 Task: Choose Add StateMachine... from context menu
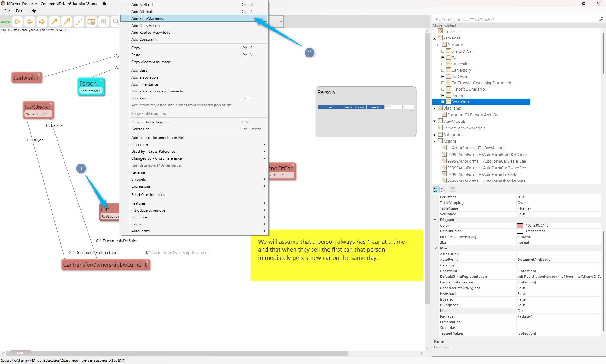click(148, 19)
